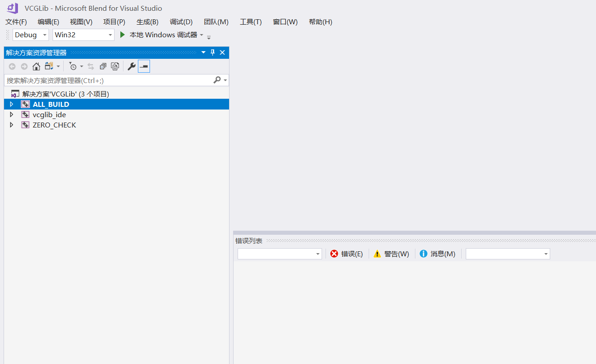Screen dimensions: 596x364
Task: Click the 消息(M) messages button
Action: pos(437,254)
